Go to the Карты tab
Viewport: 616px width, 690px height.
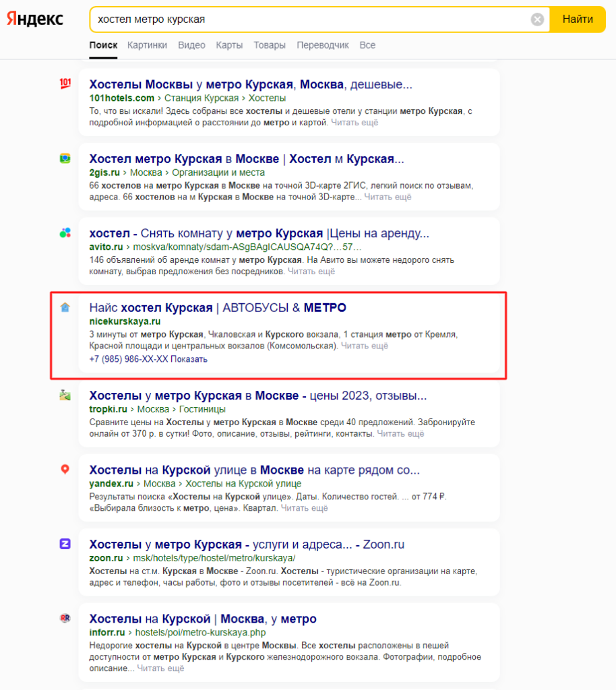(229, 45)
